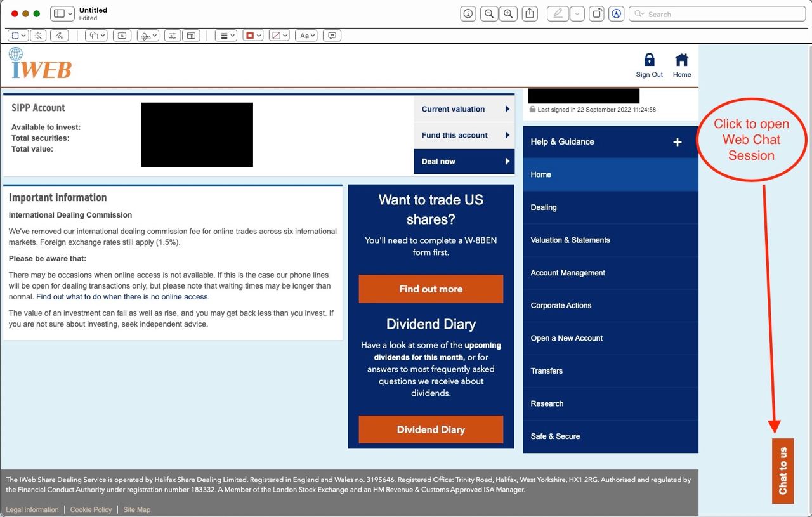Open the Shape Style line thickness dropdown
This screenshot has width=812, height=517.
(226, 36)
